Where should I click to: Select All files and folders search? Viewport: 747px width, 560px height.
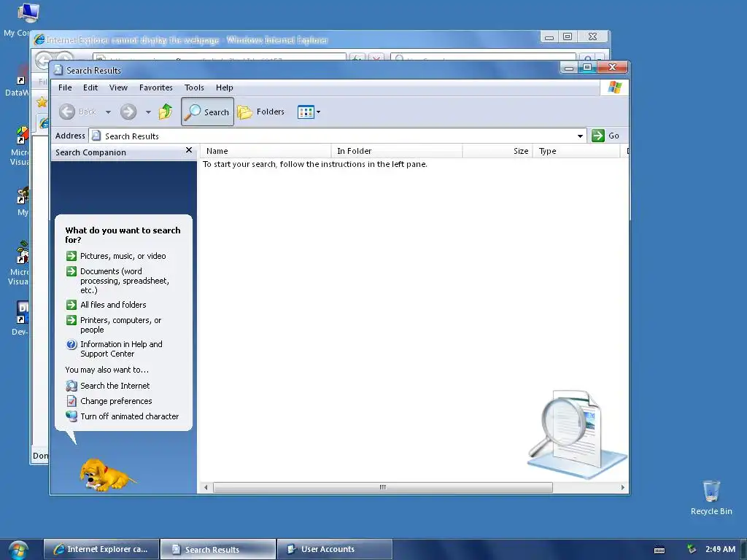point(113,305)
